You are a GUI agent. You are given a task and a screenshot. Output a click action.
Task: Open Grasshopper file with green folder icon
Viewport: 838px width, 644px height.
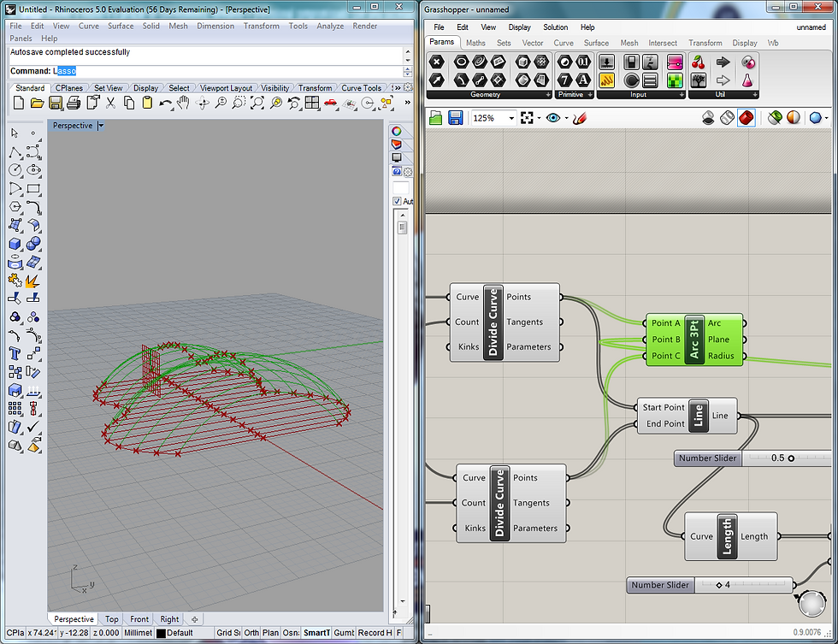point(435,118)
